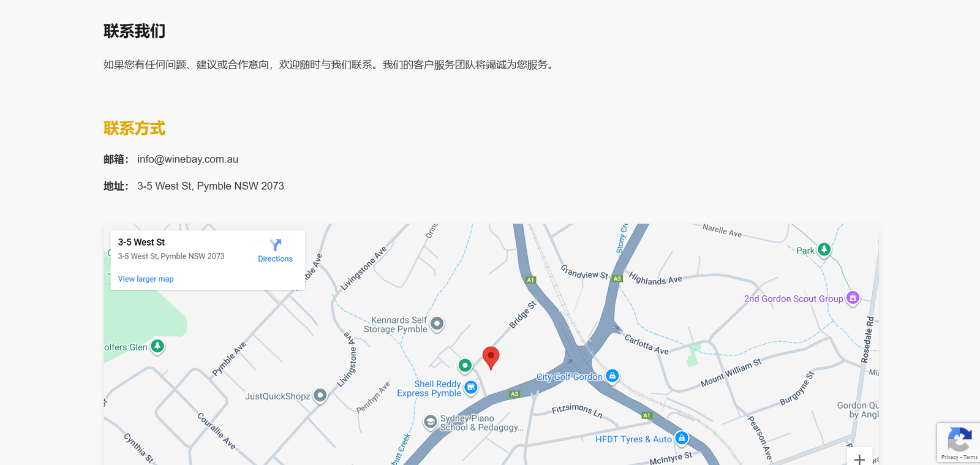This screenshot has width=980, height=465.
Task: Click the map zoom in plus button
Action: click(x=859, y=459)
